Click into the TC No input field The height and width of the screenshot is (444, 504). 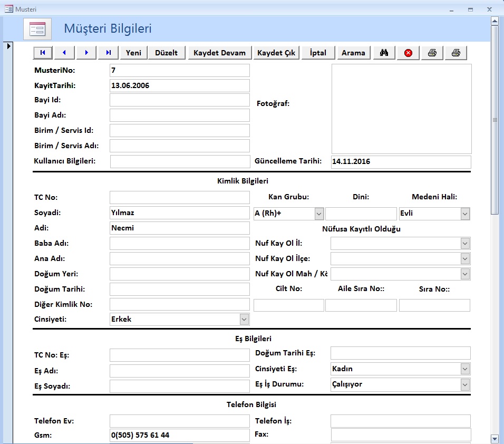click(179, 198)
